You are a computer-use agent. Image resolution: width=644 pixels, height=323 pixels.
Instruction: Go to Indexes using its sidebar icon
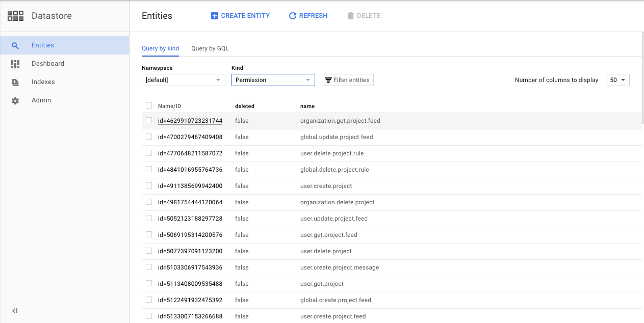[x=15, y=82]
